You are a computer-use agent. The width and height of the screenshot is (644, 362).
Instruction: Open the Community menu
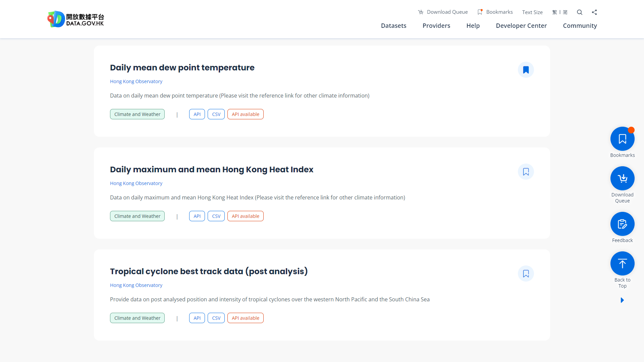click(x=580, y=25)
